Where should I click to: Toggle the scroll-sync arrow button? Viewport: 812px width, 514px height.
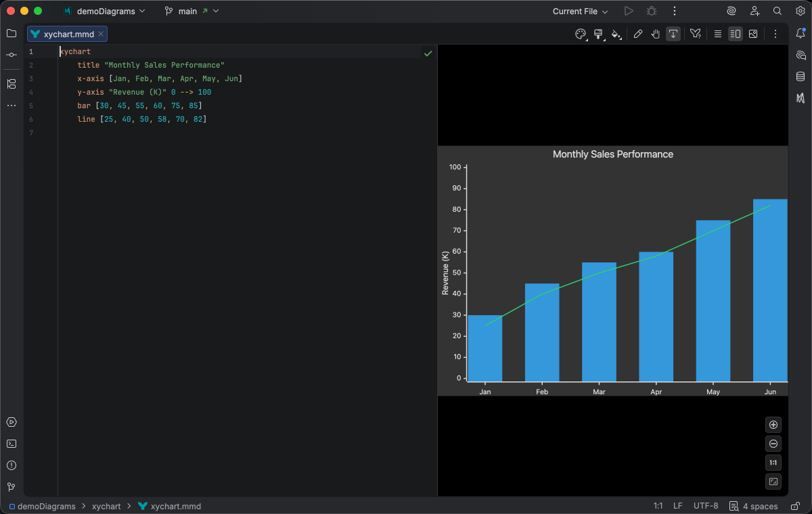tap(673, 34)
